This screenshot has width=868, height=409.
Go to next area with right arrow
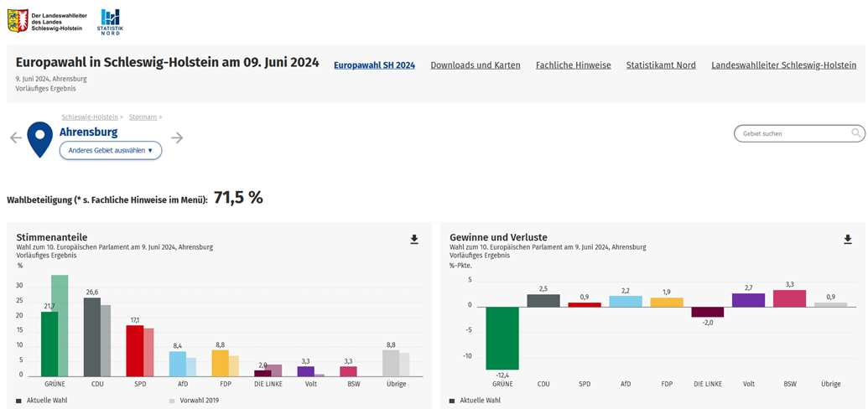[x=177, y=138]
